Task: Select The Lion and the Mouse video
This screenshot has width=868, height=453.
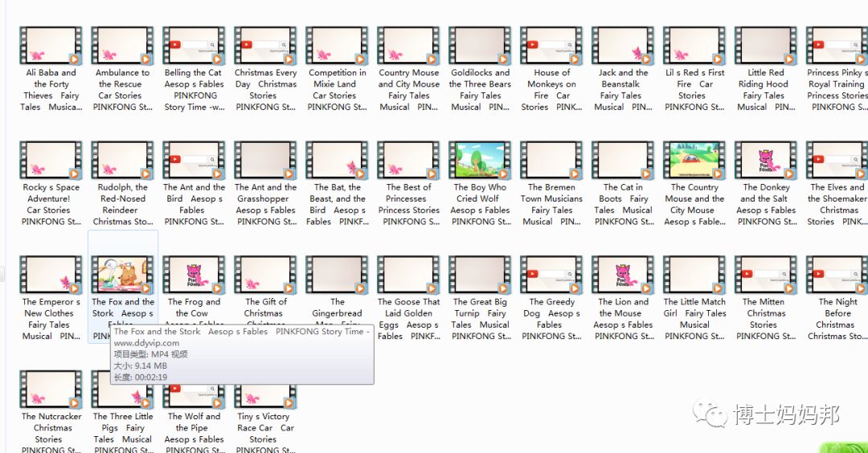Action: coord(623,275)
